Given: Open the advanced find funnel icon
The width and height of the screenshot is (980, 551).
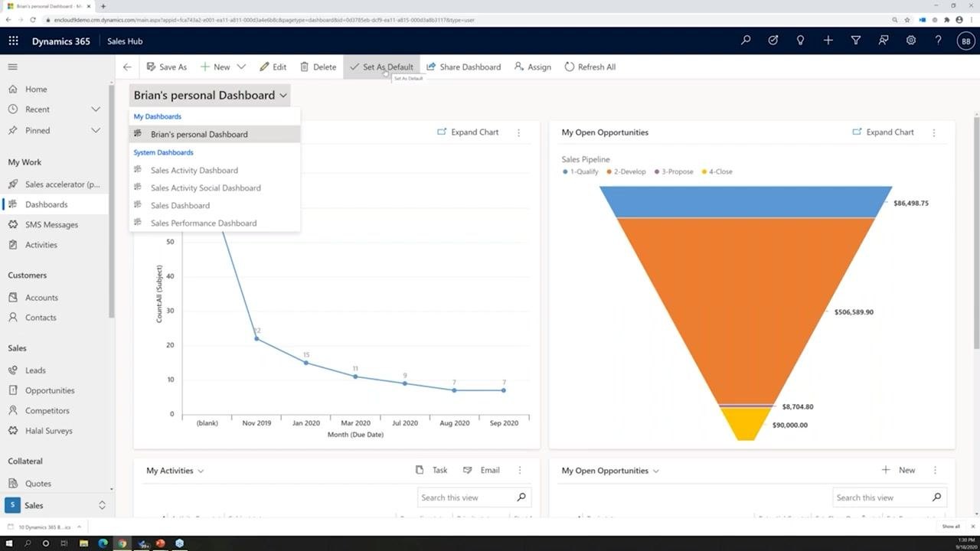Looking at the screenshot, I should tap(856, 41).
